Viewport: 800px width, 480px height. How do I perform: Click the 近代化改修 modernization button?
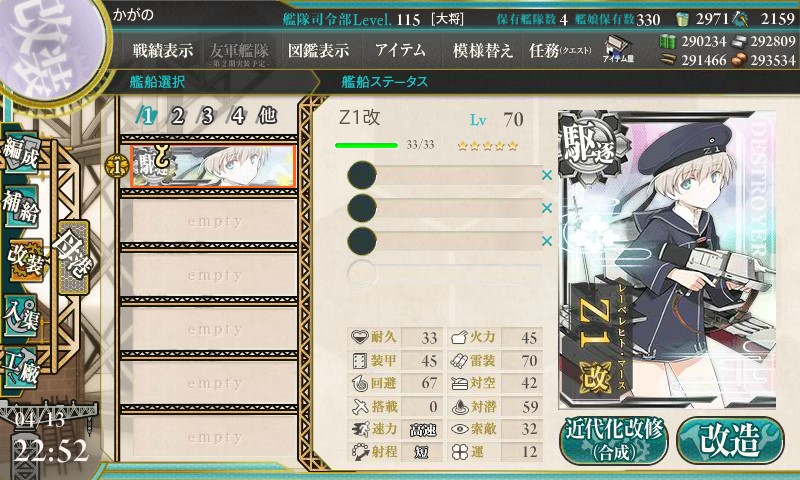(614, 441)
